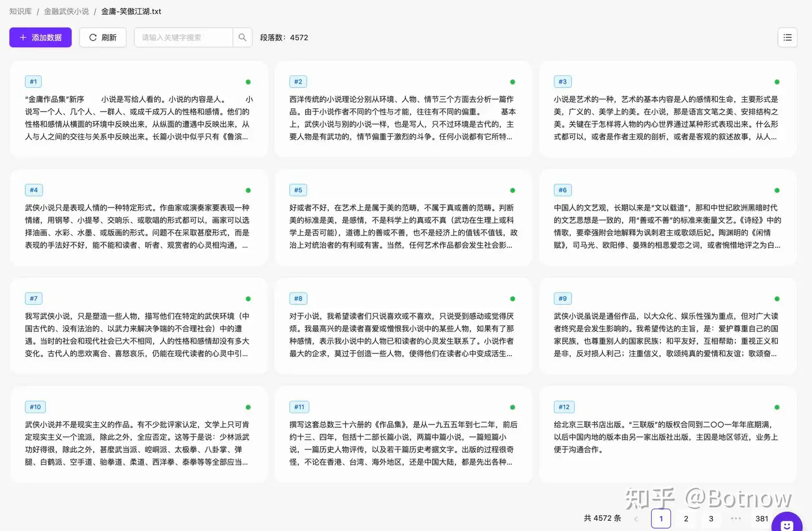The width and height of the screenshot is (812, 531).
Task: Click the #10 segment tag
Action: click(36, 407)
